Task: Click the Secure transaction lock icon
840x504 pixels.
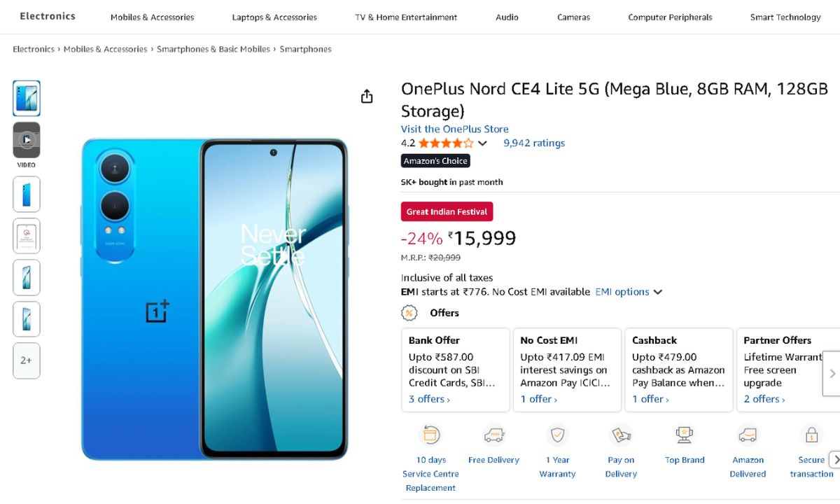Action: (811, 435)
